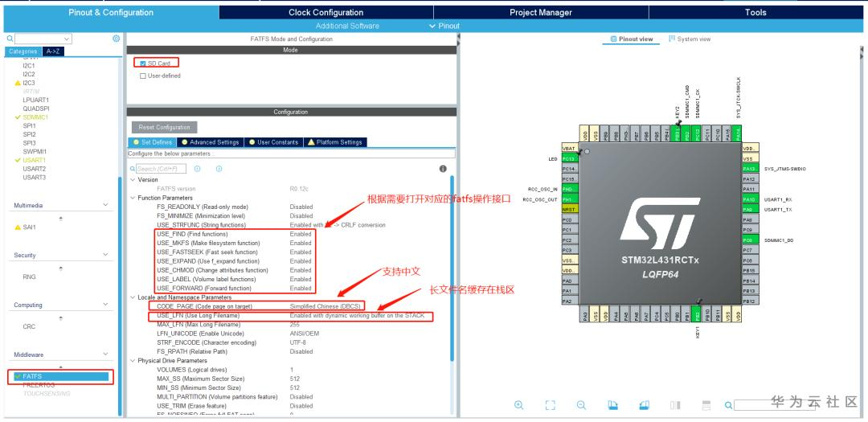This screenshot has width=868, height=422.
Task: Click the yellow NRST pin on the chip
Action: point(570,209)
